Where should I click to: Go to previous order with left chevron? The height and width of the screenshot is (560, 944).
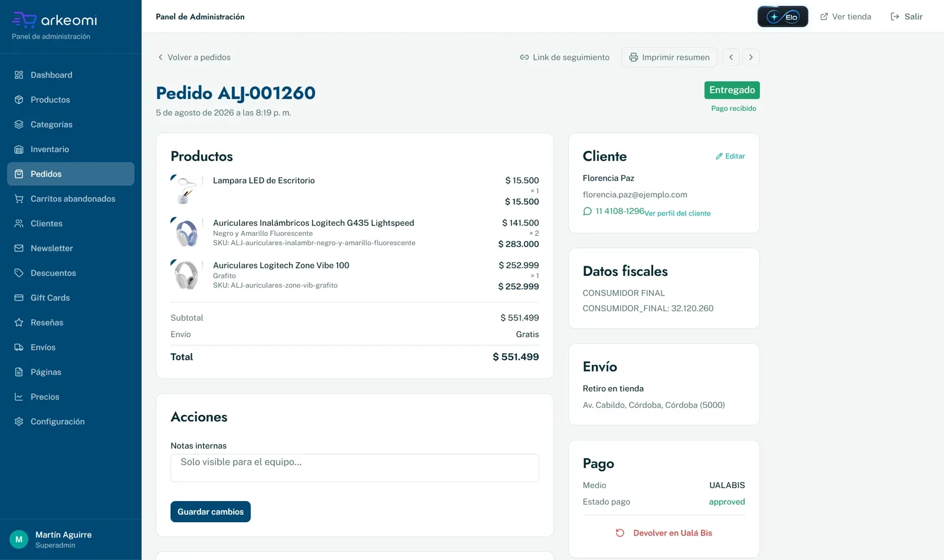(731, 57)
